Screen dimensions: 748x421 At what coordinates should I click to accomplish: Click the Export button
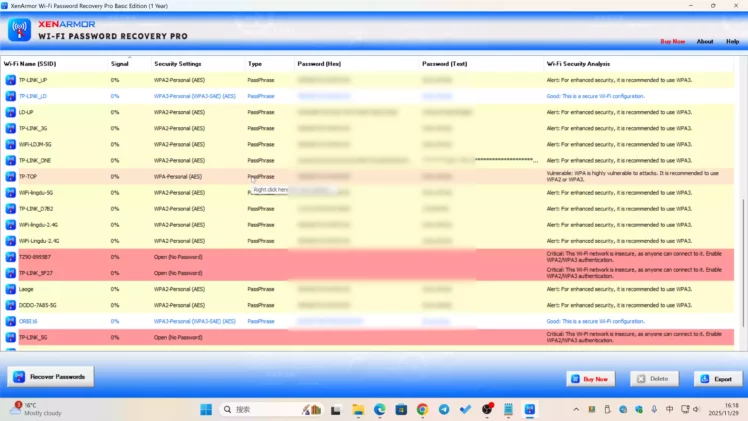click(x=718, y=379)
